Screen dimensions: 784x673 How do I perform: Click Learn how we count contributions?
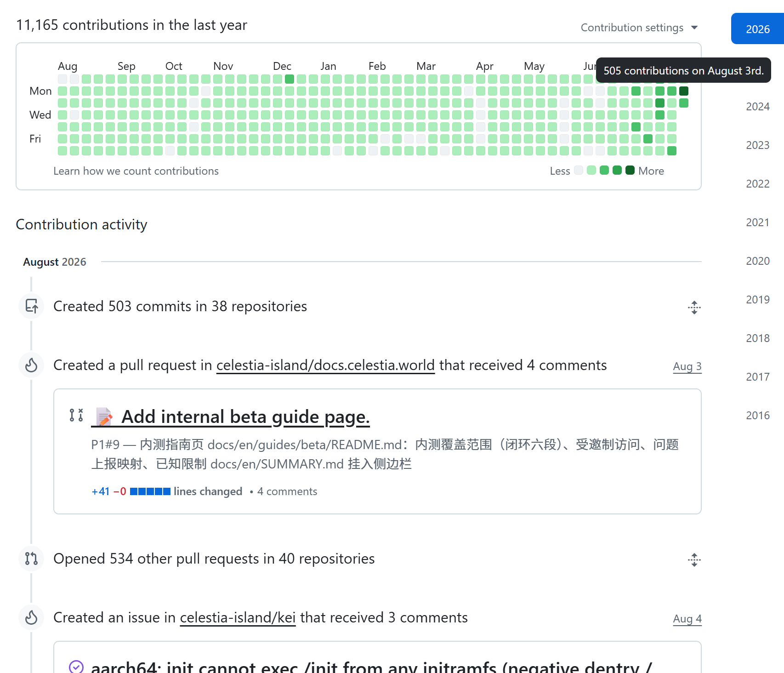[x=136, y=171]
